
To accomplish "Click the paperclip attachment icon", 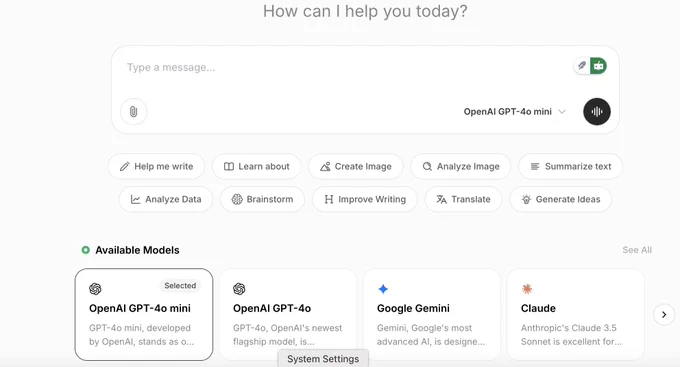I will pos(134,111).
